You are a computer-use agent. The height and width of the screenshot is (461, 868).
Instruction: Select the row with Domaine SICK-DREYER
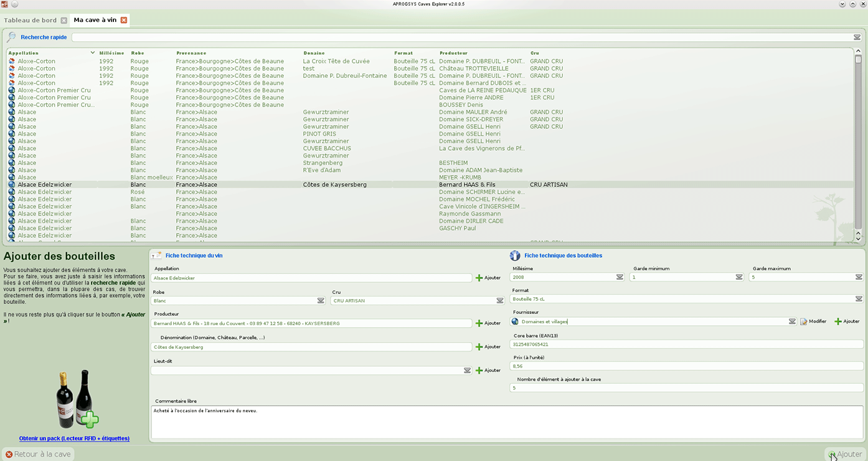click(x=430, y=120)
